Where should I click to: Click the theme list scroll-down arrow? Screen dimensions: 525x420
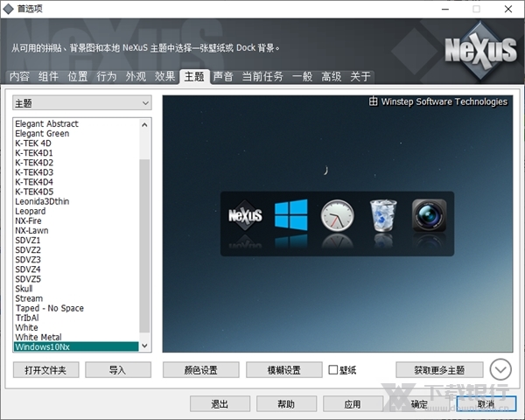point(144,346)
